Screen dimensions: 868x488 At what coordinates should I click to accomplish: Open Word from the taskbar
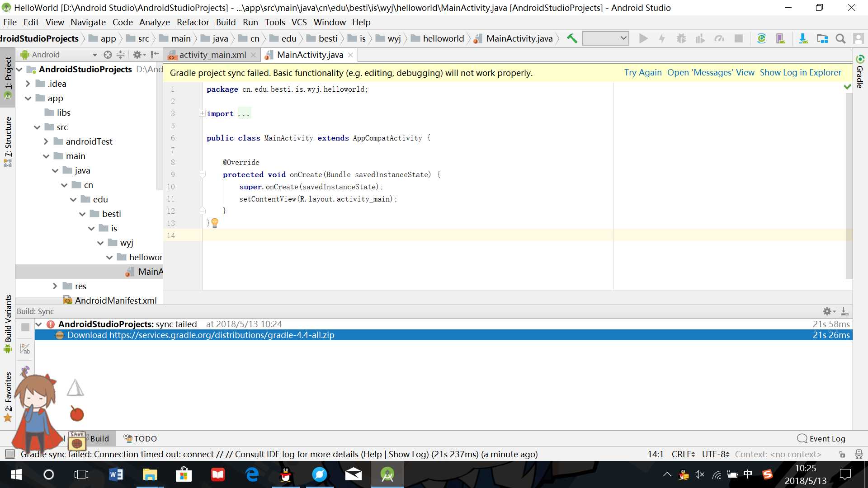click(x=116, y=474)
